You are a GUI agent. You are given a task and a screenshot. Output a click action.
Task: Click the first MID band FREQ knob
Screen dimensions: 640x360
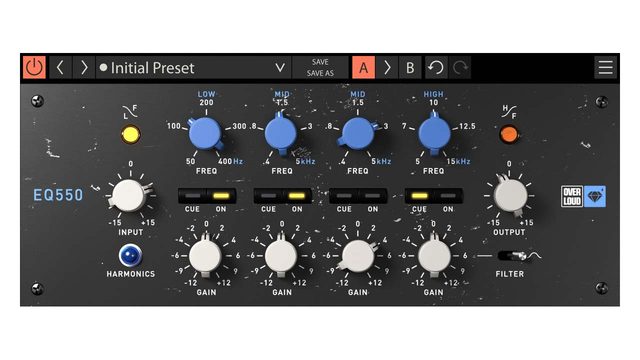pyautogui.click(x=281, y=133)
